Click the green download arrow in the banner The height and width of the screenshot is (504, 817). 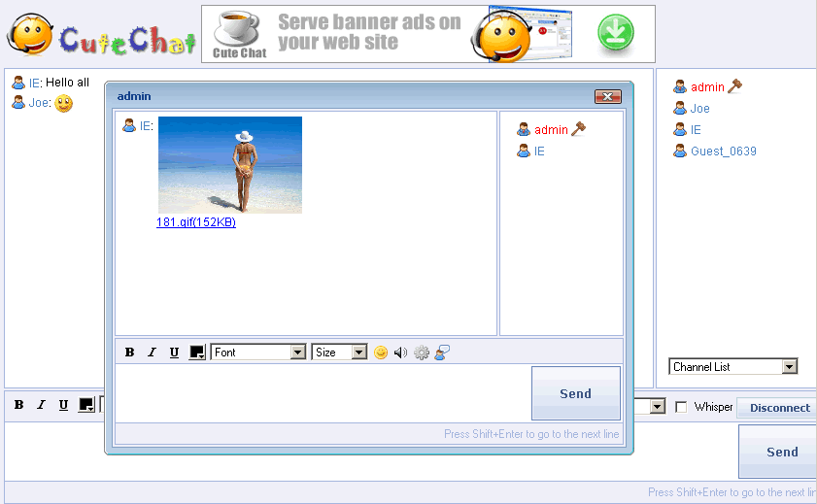(615, 33)
